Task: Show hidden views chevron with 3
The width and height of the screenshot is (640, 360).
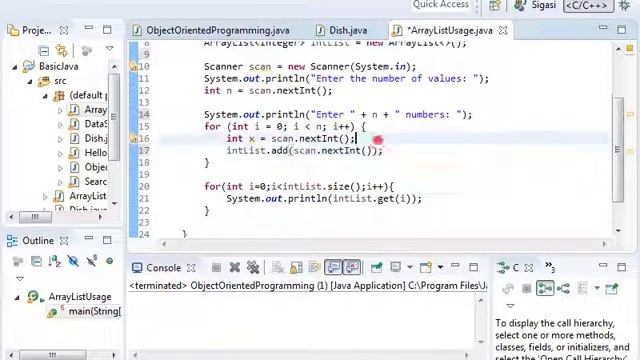Action: [550, 267]
